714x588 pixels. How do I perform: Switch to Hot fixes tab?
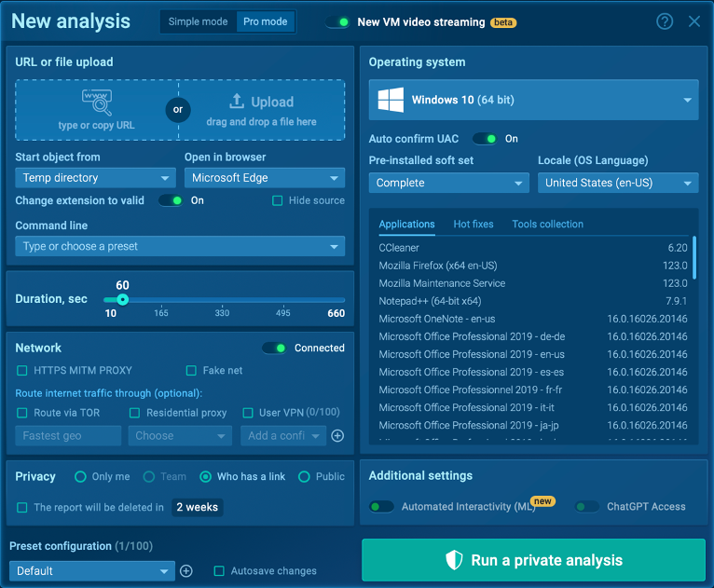click(474, 224)
